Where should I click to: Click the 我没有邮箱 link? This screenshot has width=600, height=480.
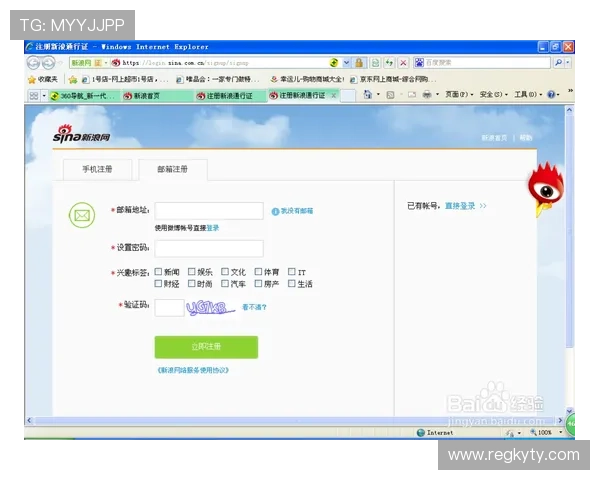tap(293, 211)
